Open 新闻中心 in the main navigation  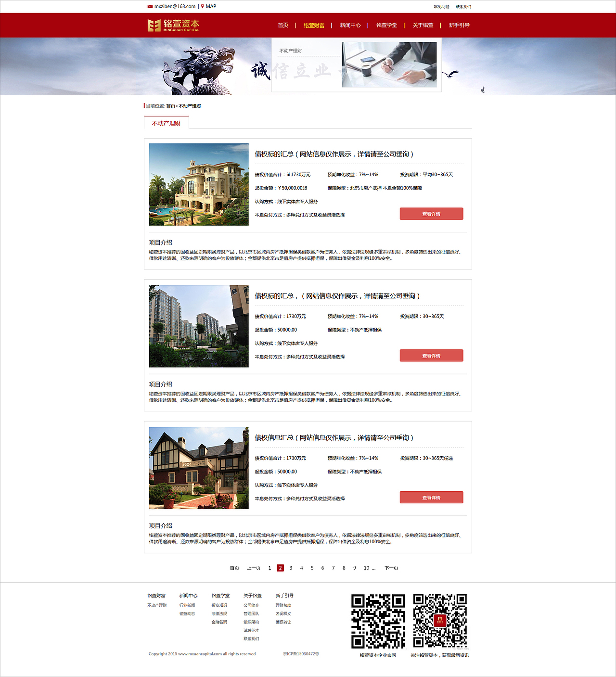pyautogui.click(x=350, y=26)
